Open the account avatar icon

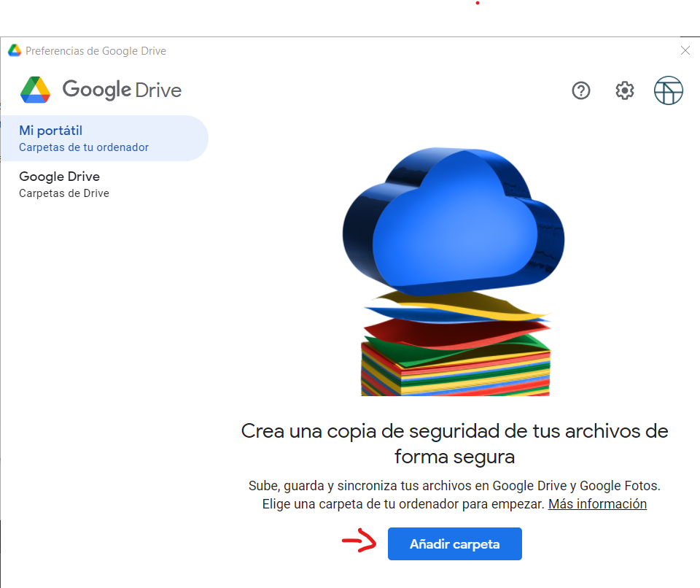(669, 90)
